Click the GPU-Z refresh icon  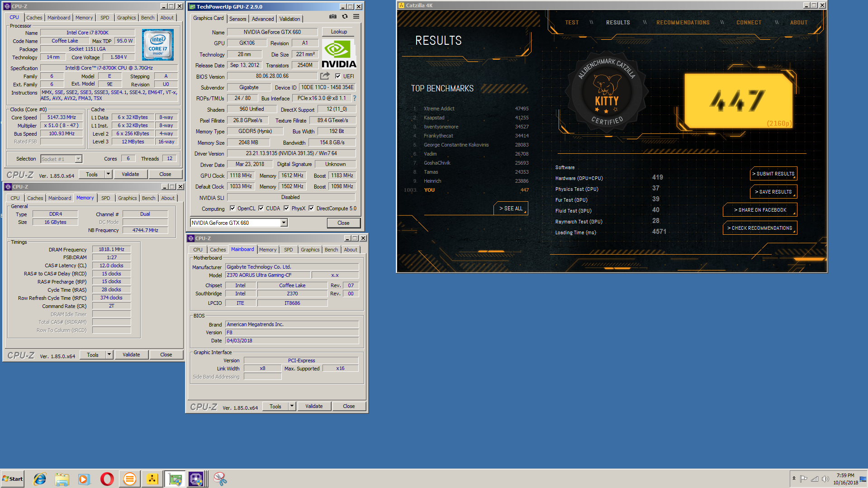coord(345,17)
